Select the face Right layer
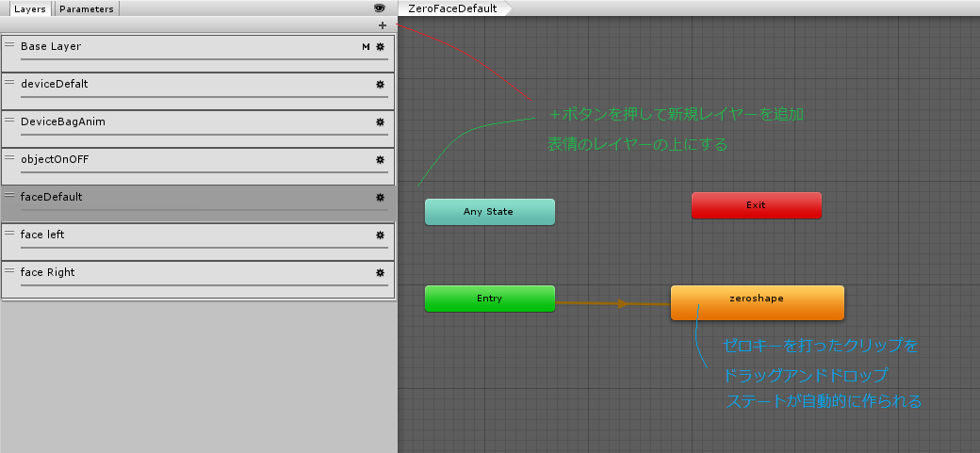 coord(198,280)
